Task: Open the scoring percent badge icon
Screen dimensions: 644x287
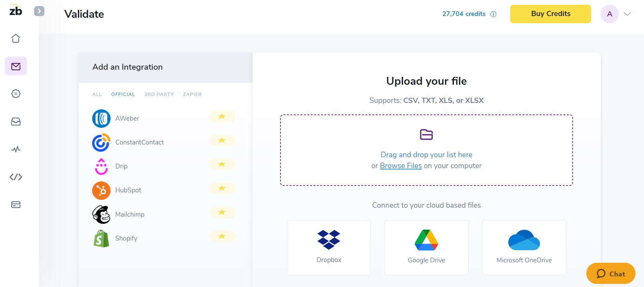Action: point(16,94)
